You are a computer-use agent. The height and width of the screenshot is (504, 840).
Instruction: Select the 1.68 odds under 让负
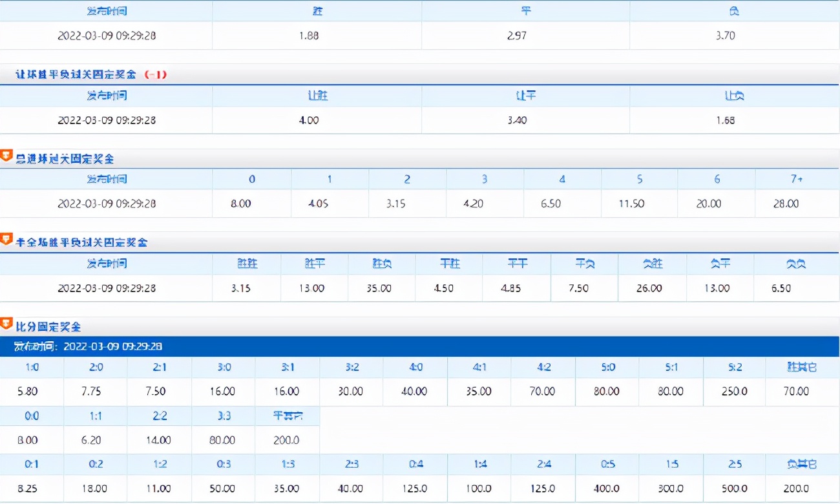tap(725, 120)
